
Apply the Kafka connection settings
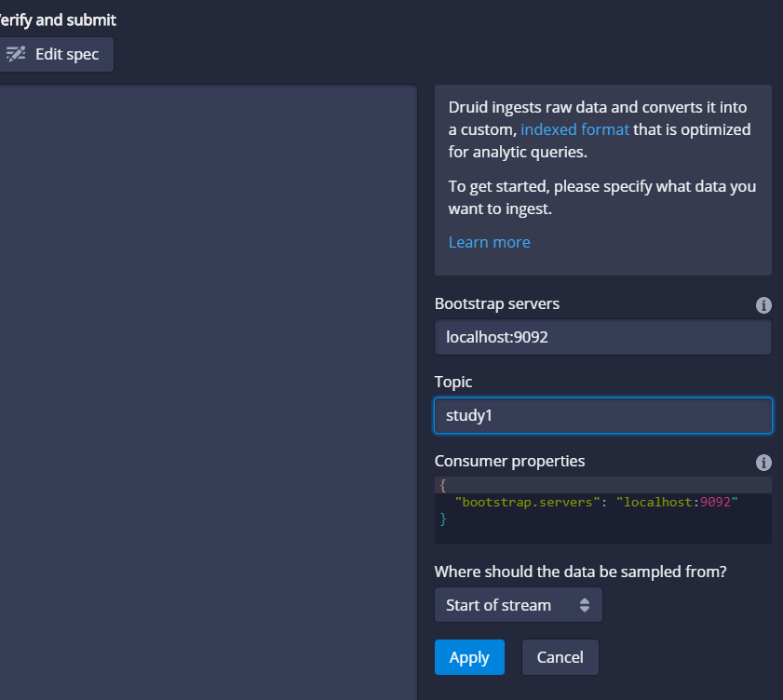469,657
